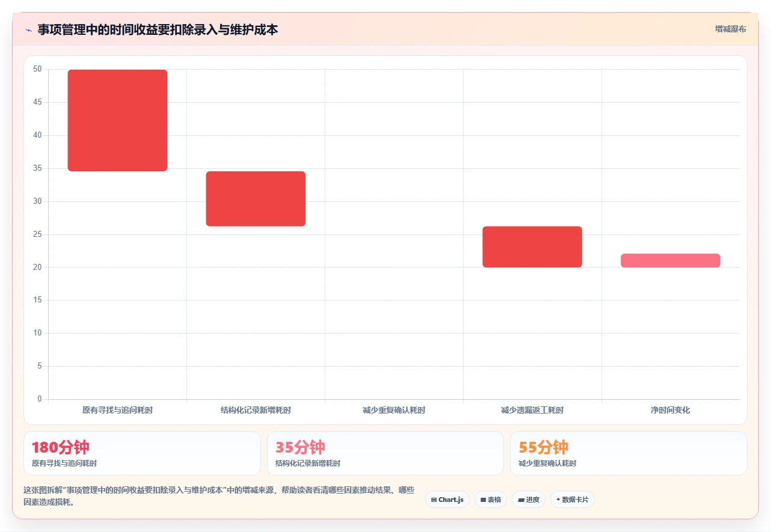Screen dimensions: 771x532
Task: Click x-axis label 结构化记录新增耗时
Action: tap(256, 411)
